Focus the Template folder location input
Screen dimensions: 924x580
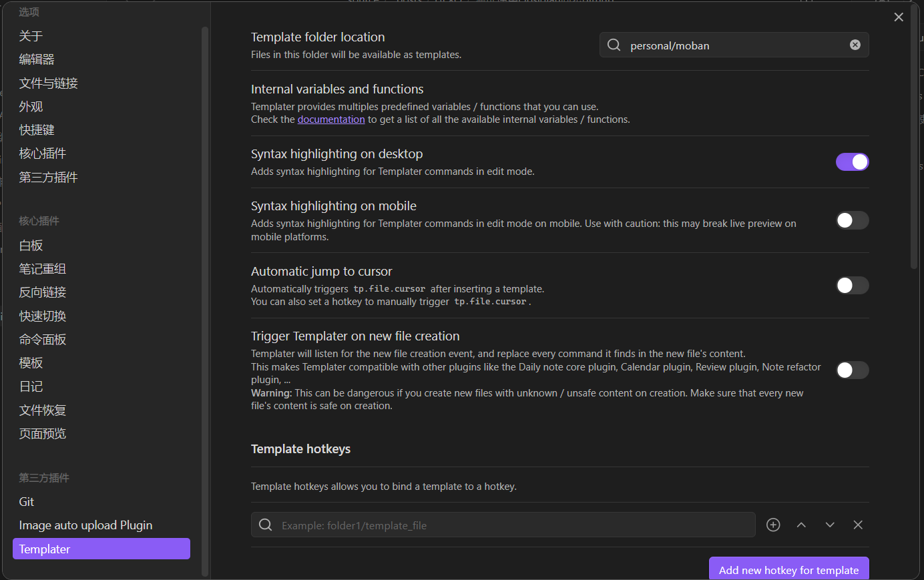pos(734,45)
